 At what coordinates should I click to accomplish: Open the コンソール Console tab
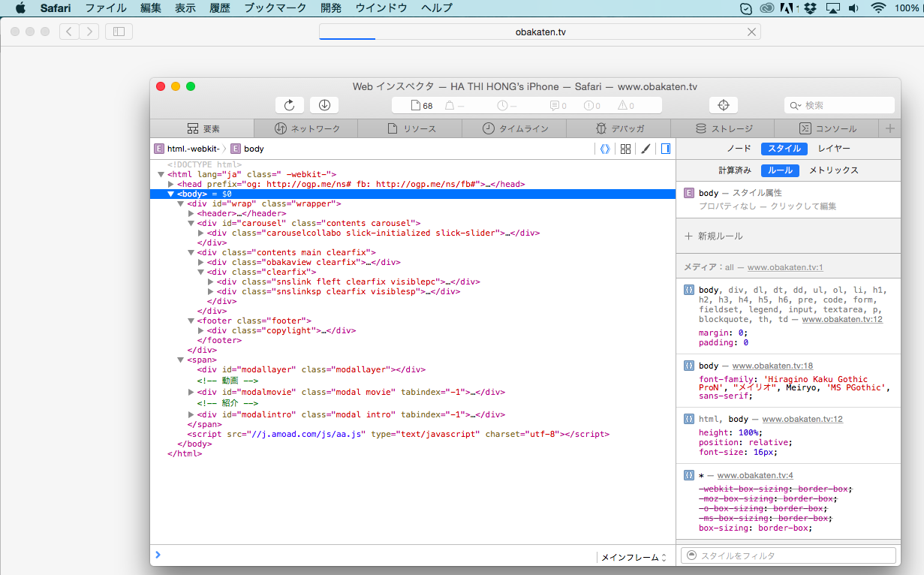tap(827, 128)
